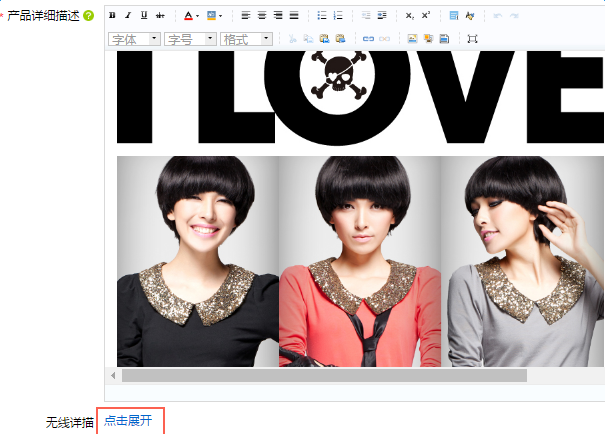Center align the text
The height and width of the screenshot is (434, 605).
262,16
